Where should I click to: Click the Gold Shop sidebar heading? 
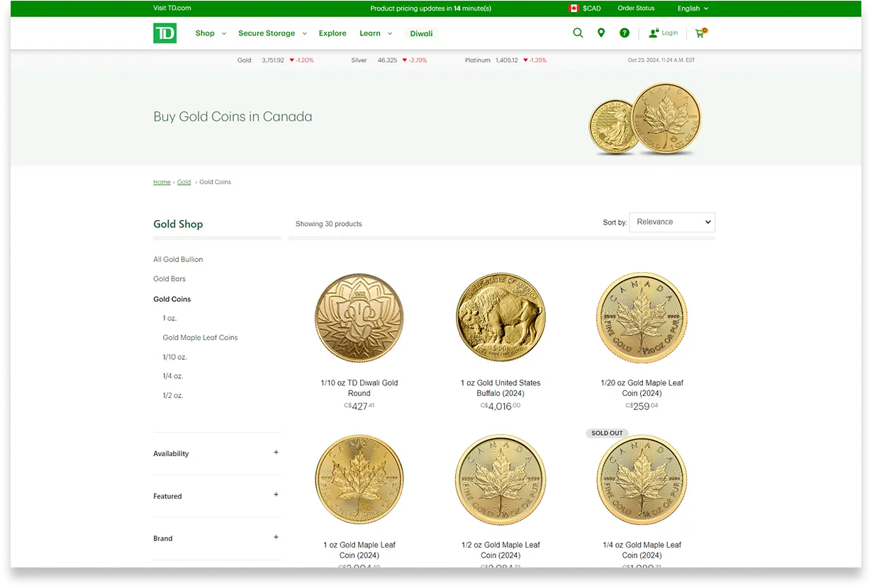tap(178, 224)
